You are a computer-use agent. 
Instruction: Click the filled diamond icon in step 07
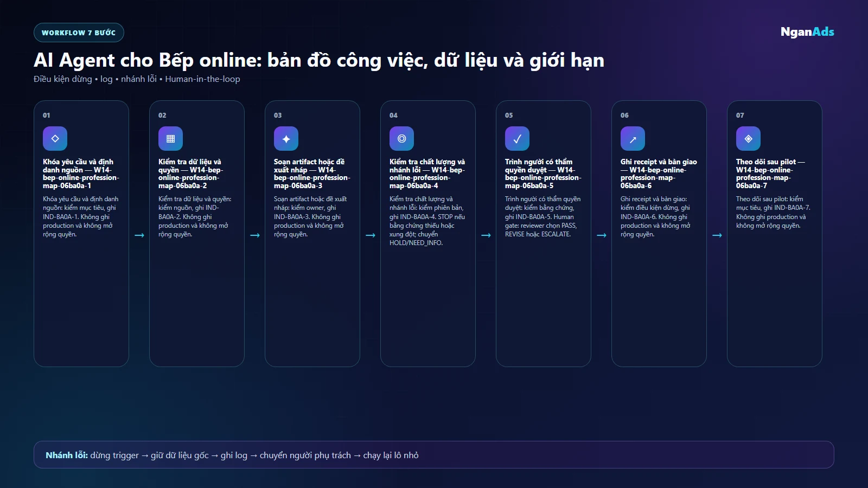point(748,139)
